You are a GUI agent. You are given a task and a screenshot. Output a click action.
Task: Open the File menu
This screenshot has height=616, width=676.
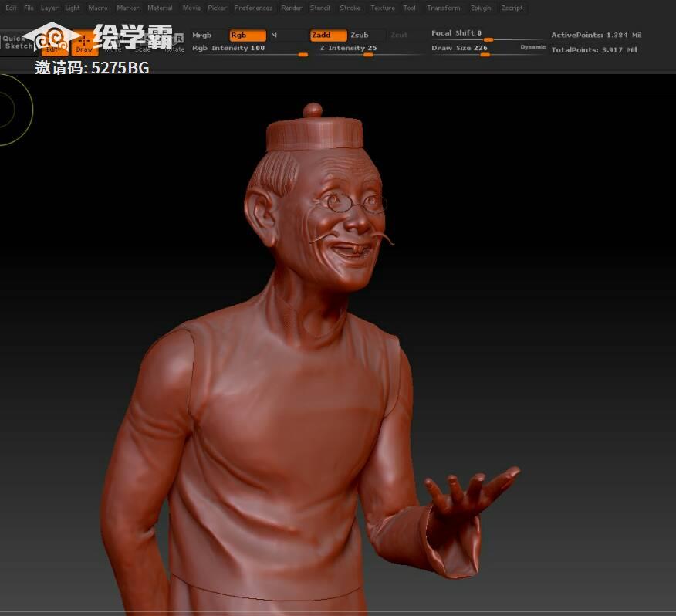click(x=29, y=8)
